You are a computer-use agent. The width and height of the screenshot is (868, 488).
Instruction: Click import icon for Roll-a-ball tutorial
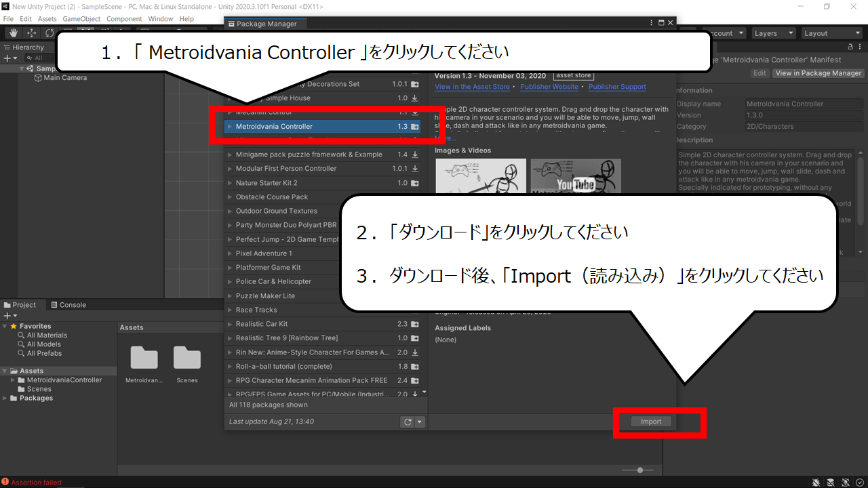pyautogui.click(x=414, y=367)
